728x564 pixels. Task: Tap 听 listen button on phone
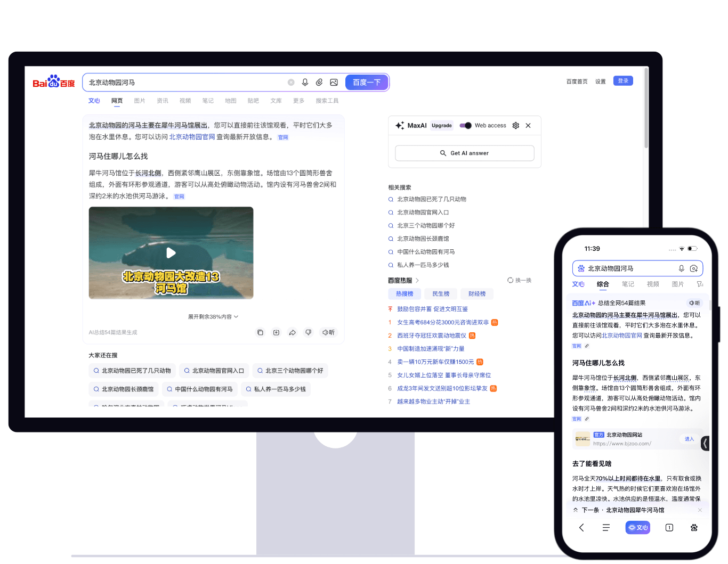coord(694,303)
